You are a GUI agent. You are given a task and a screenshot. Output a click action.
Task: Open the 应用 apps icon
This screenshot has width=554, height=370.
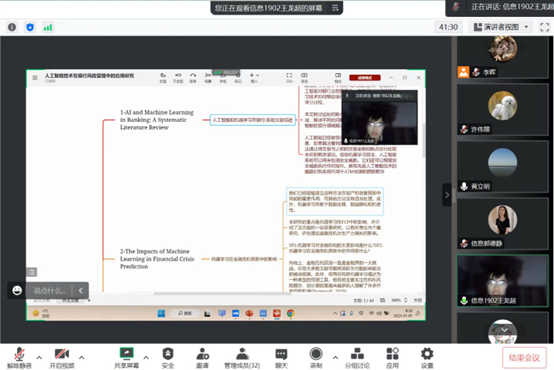393,353
